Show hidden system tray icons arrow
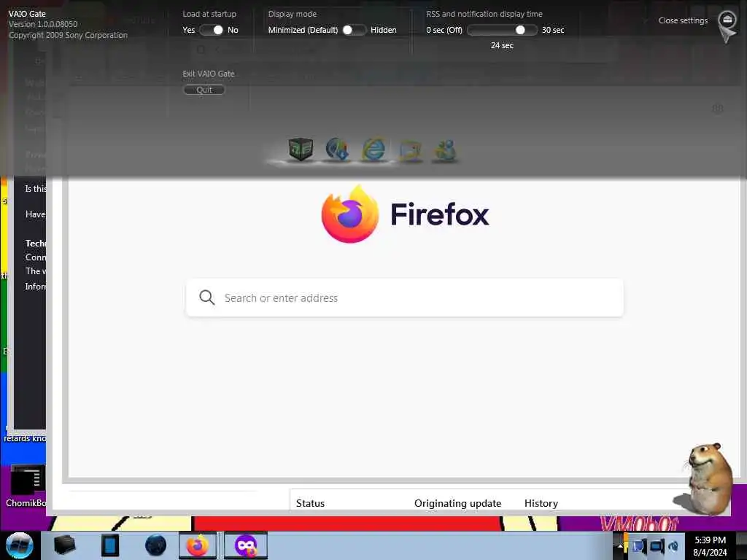The height and width of the screenshot is (560, 747). coord(620,545)
